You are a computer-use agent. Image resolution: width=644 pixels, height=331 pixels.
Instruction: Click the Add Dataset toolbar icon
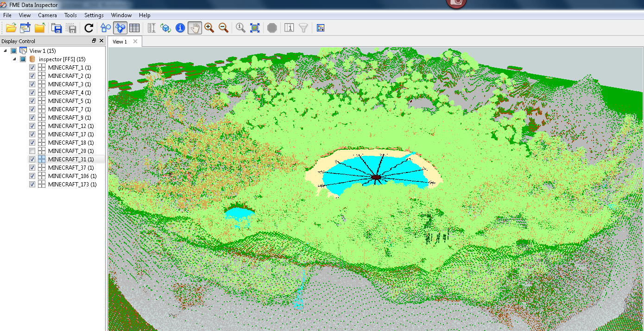25,28
